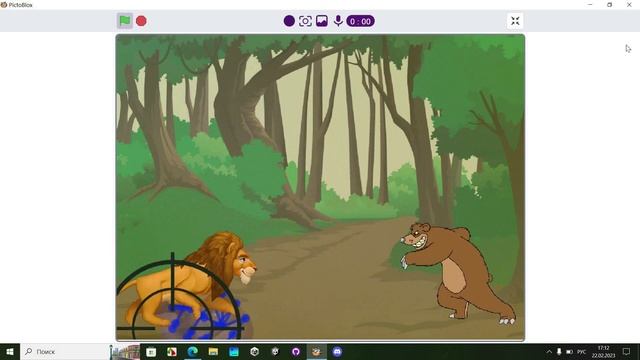Open the Unity hub cube taskbar icon
The width and height of the screenshot is (640, 360).
[255, 351]
